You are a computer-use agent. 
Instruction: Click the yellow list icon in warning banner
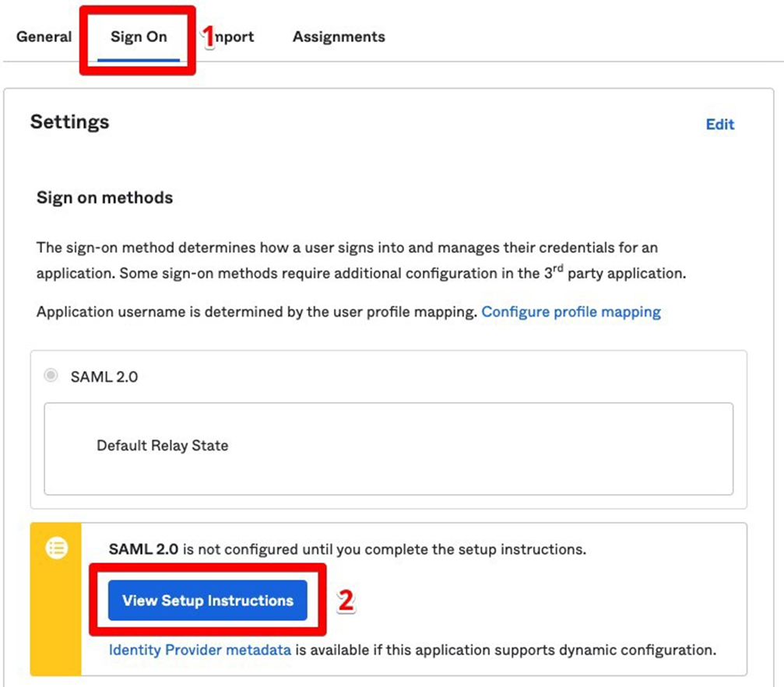(56, 549)
